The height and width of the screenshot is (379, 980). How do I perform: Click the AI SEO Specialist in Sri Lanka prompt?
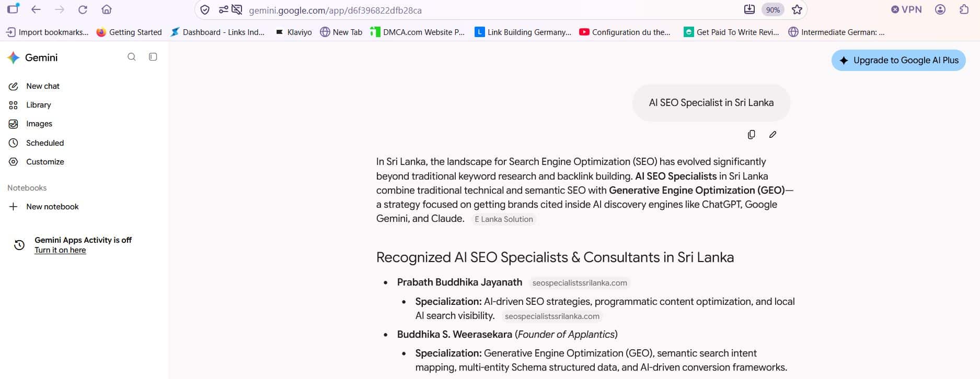click(x=711, y=103)
